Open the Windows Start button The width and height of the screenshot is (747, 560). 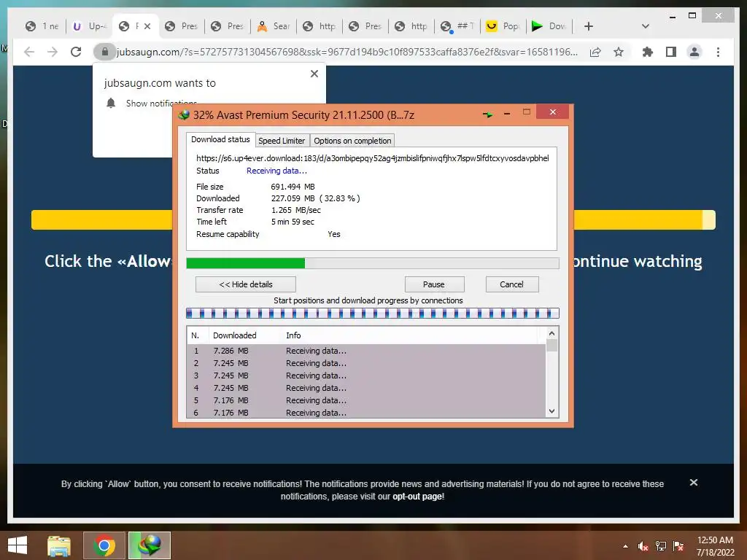[x=18, y=545]
